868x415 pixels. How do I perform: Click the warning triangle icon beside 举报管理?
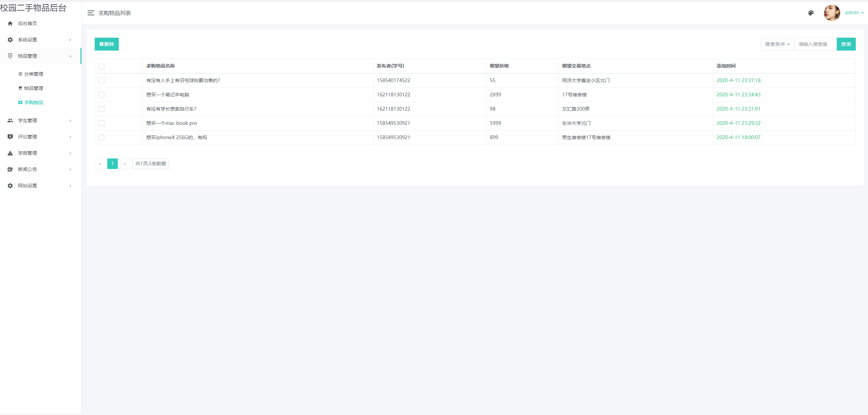[10, 153]
